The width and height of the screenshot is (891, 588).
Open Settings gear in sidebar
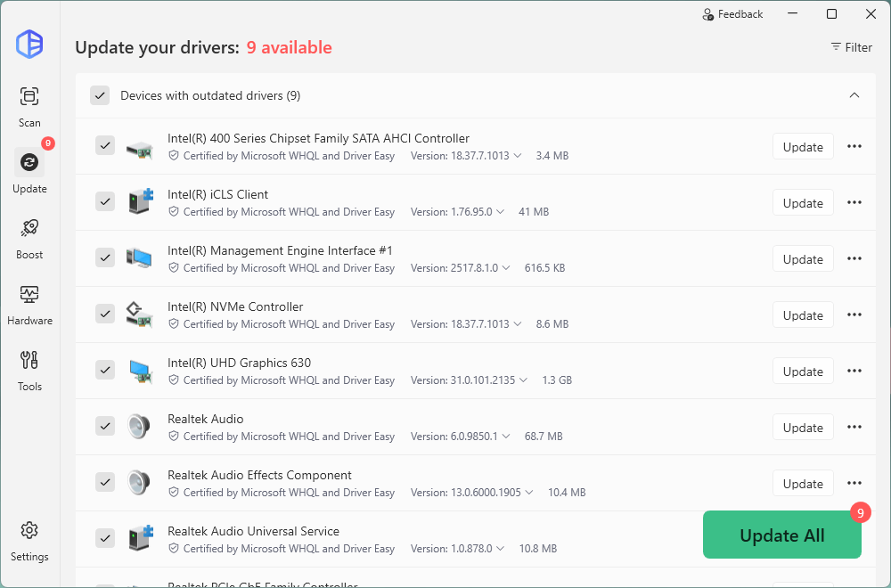pyautogui.click(x=29, y=540)
